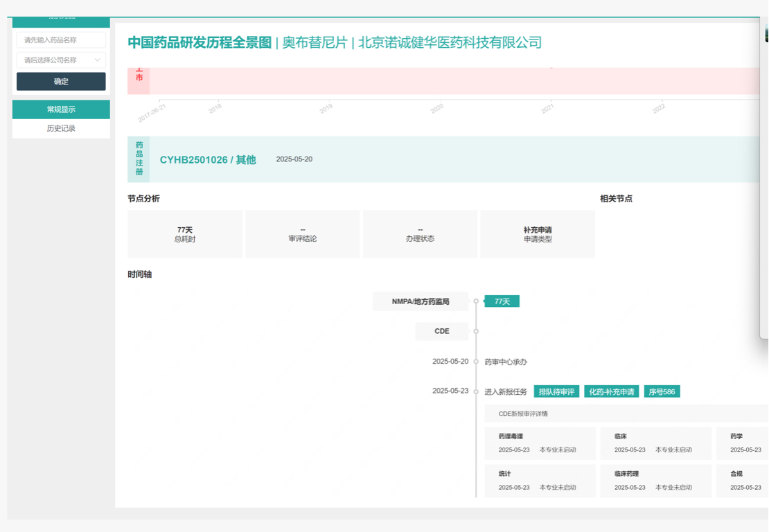Screen dimensions: 769x532
Task: Select the 常规显示 tab
Action: [x=61, y=109]
